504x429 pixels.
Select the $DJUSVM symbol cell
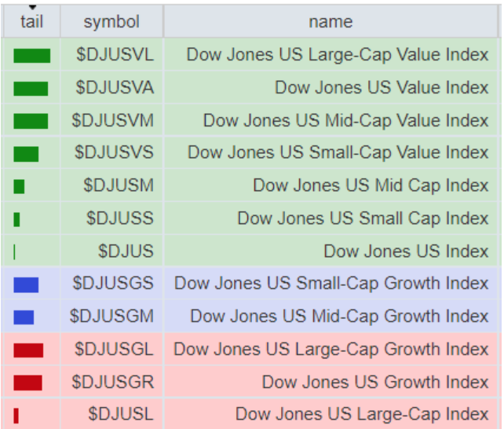pyautogui.click(x=113, y=120)
